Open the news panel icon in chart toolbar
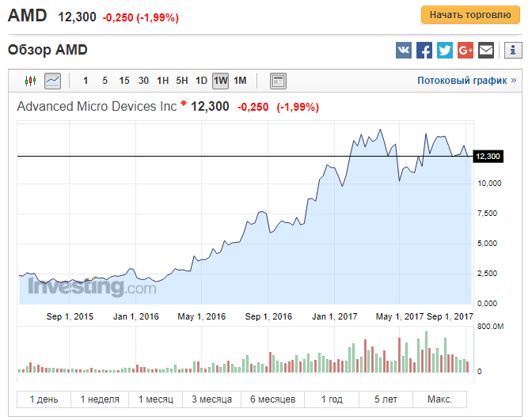Image resolution: width=532 pixels, height=420 pixels. tap(278, 81)
